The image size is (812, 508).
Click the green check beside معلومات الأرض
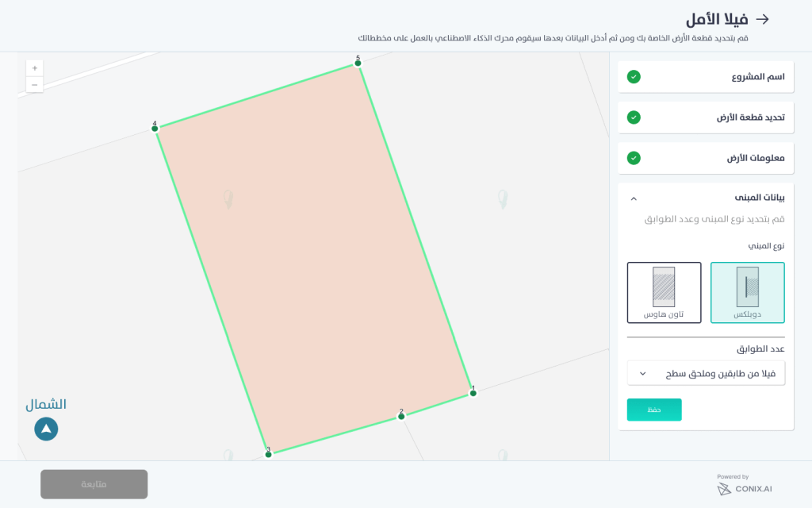pos(634,158)
